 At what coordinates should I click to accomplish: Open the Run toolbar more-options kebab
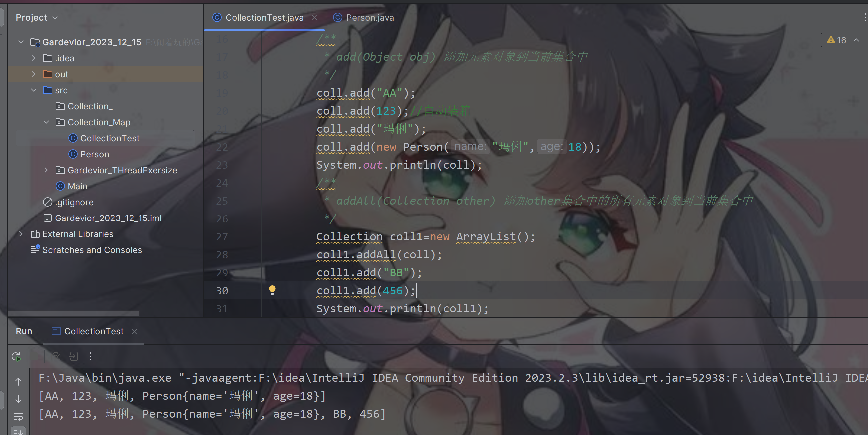[90, 356]
